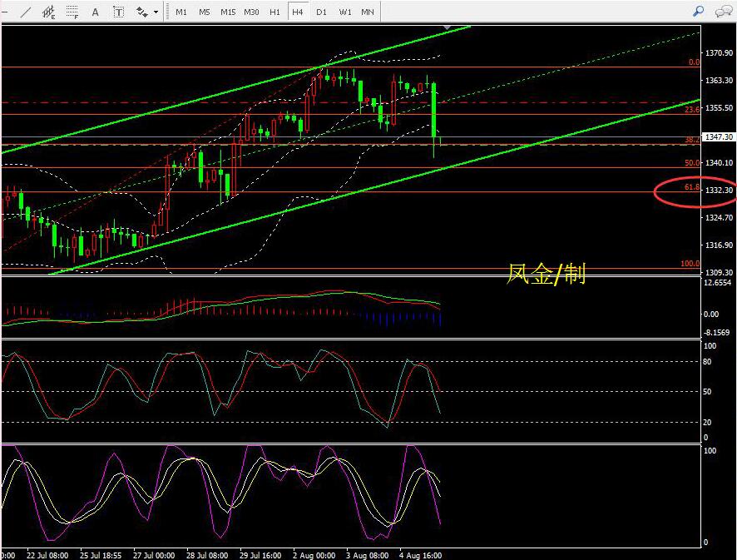Viewport: 737px width, 560px height.
Task: Expand the arrows tool dropdown
Action: coord(156,12)
